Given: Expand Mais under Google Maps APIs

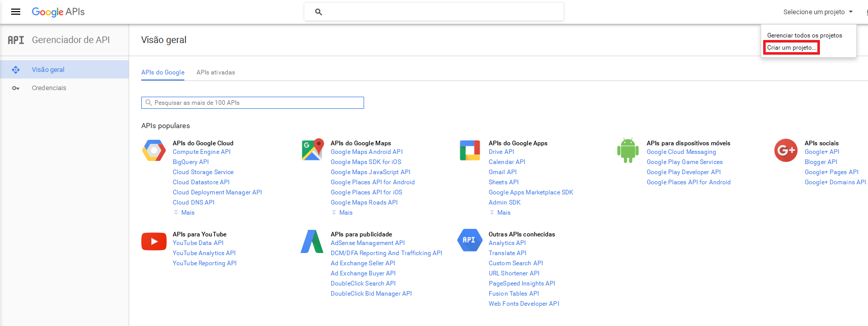Looking at the screenshot, I should point(342,213).
